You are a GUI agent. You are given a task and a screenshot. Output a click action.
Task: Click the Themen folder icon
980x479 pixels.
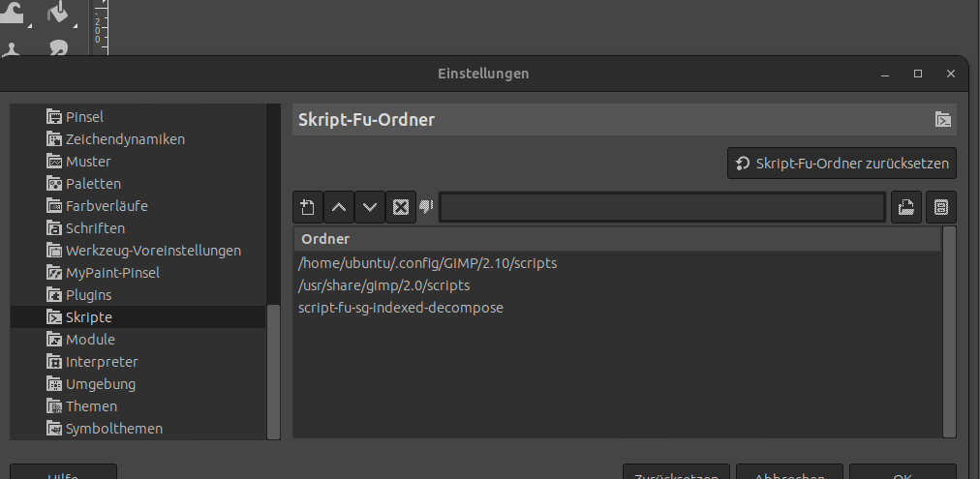(54, 405)
